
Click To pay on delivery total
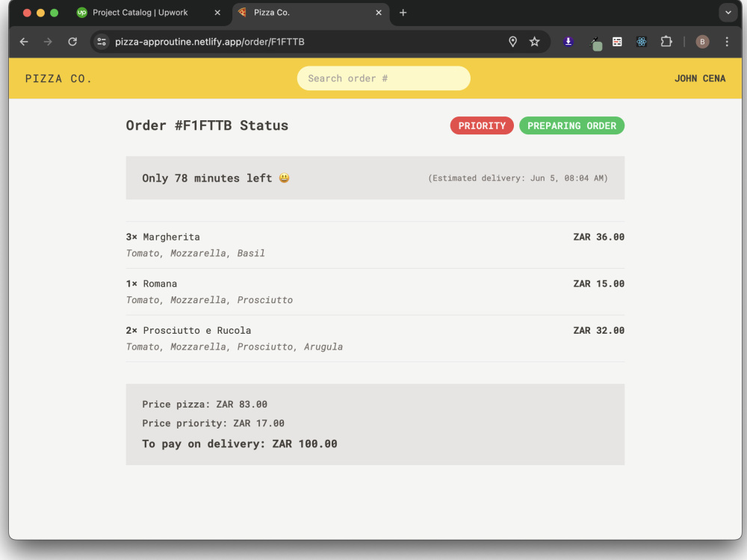click(x=240, y=444)
